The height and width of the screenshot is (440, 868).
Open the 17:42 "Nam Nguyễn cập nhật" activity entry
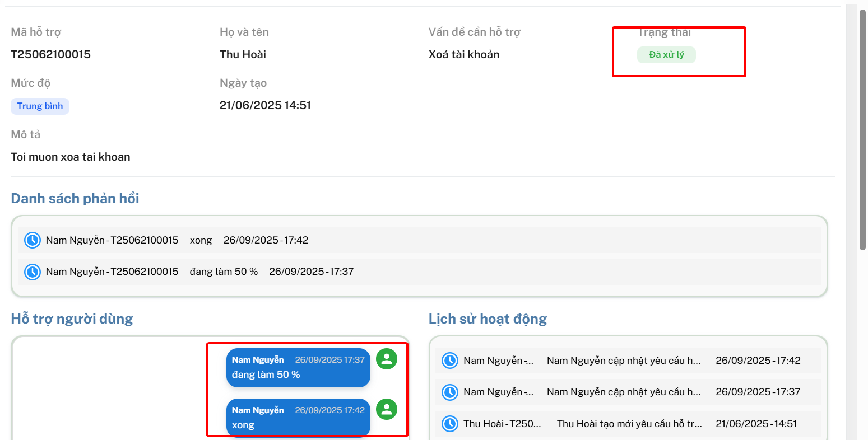coord(623,361)
